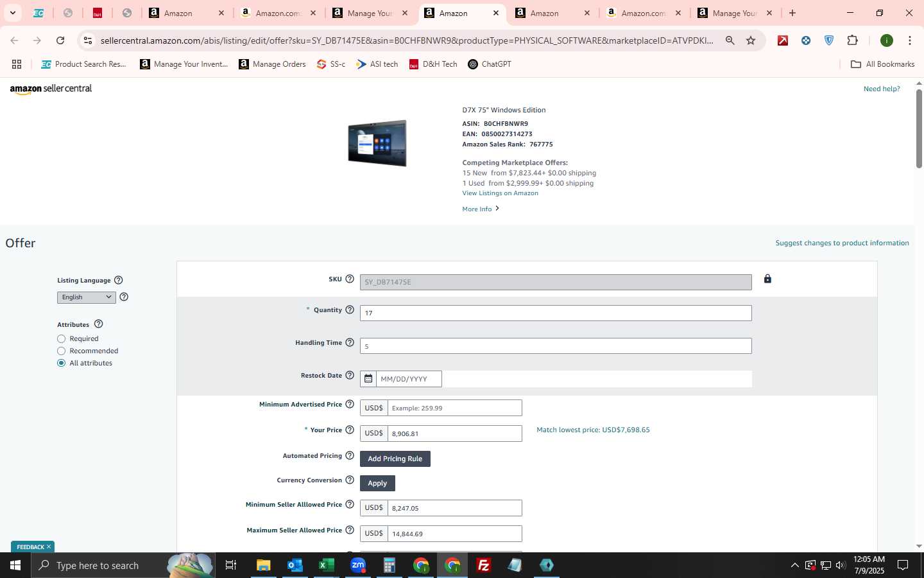
Task: Click the Quantity input field
Action: point(556,313)
